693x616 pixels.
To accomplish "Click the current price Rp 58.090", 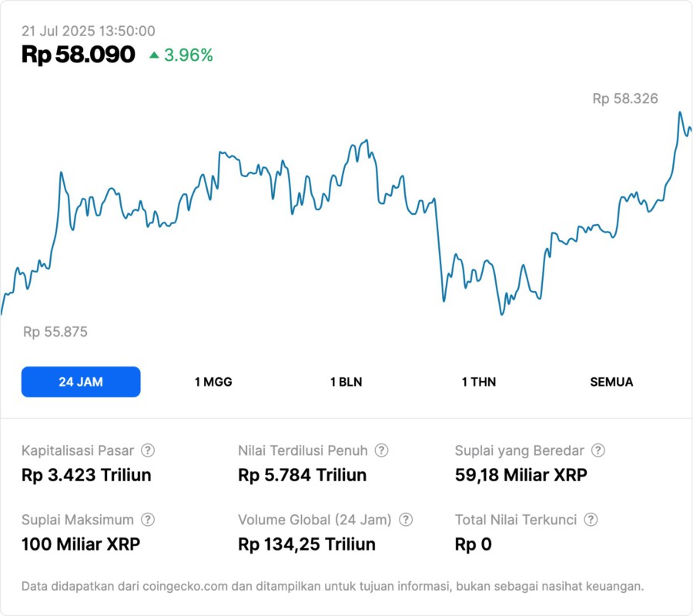I will [x=79, y=55].
